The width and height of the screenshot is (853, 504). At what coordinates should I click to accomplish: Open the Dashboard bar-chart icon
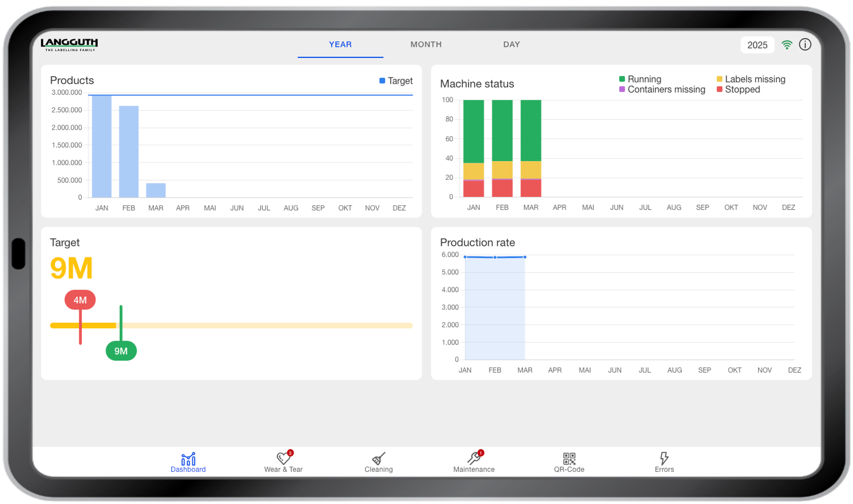point(188,459)
